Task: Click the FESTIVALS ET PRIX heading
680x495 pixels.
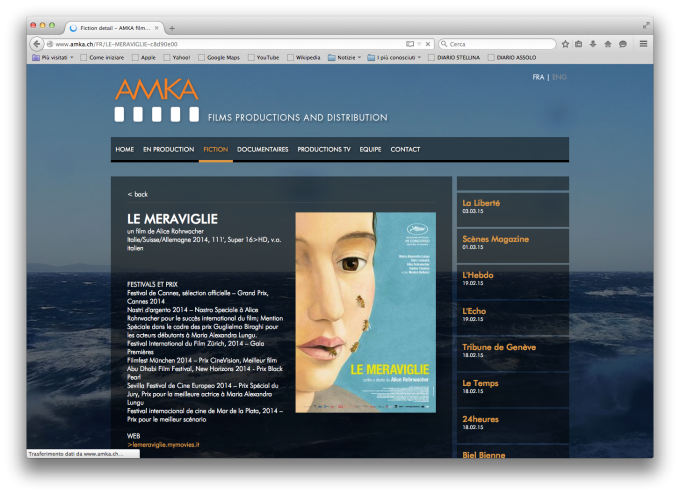Action: pyautogui.click(x=152, y=285)
